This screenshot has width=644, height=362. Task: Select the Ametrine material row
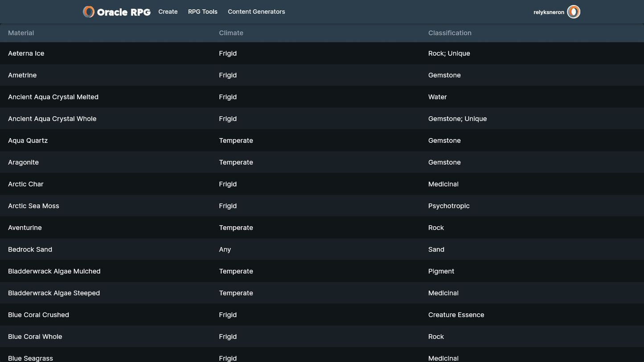tap(22, 75)
